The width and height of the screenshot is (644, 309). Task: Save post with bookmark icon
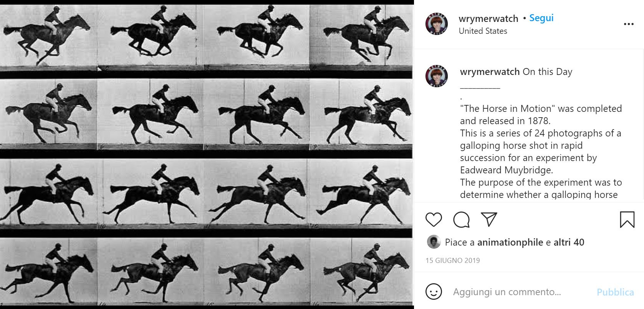coord(627,219)
